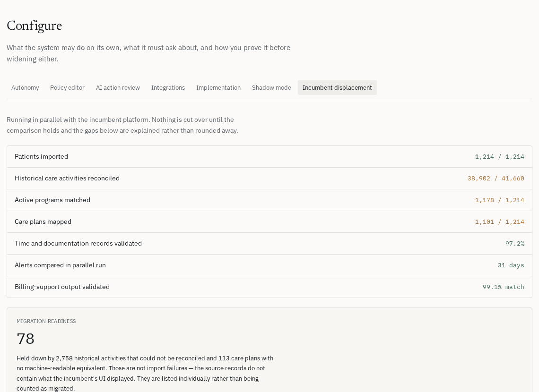Click Historical care activities reconciled row

269,178
